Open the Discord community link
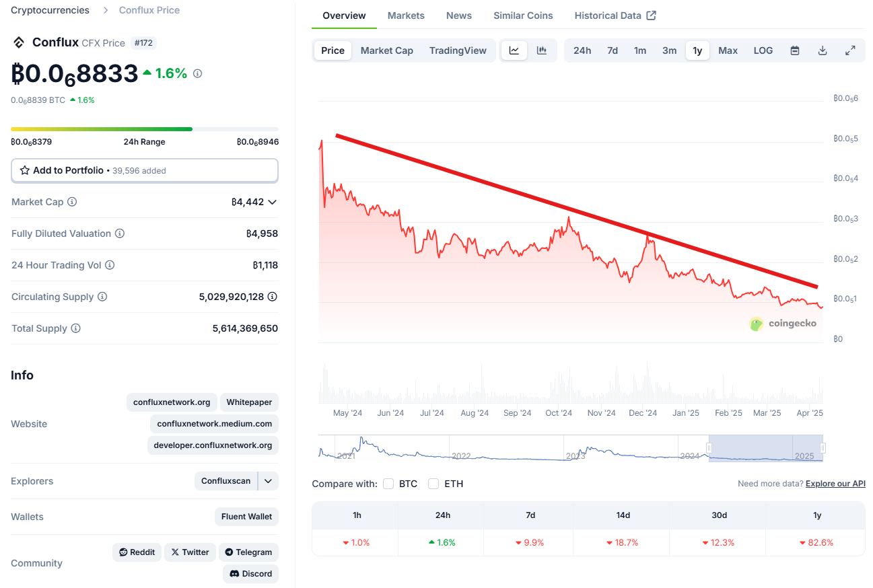This screenshot has height=588, width=873. tap(251, 574)
